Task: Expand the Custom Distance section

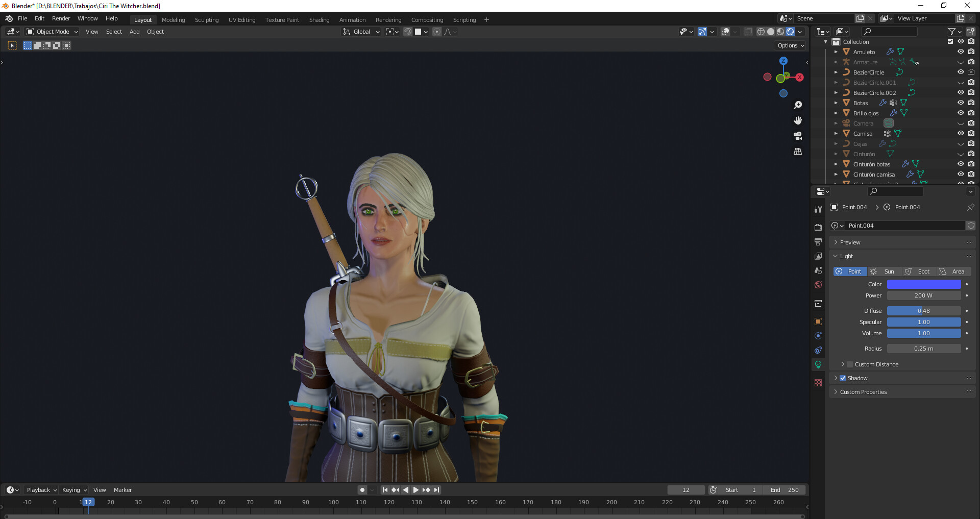Action: [843, 364]
